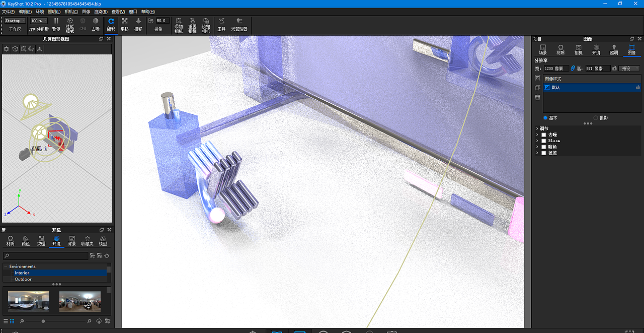
Task: Open the 材质 tab in the project panel
Action: coord(561,49)
